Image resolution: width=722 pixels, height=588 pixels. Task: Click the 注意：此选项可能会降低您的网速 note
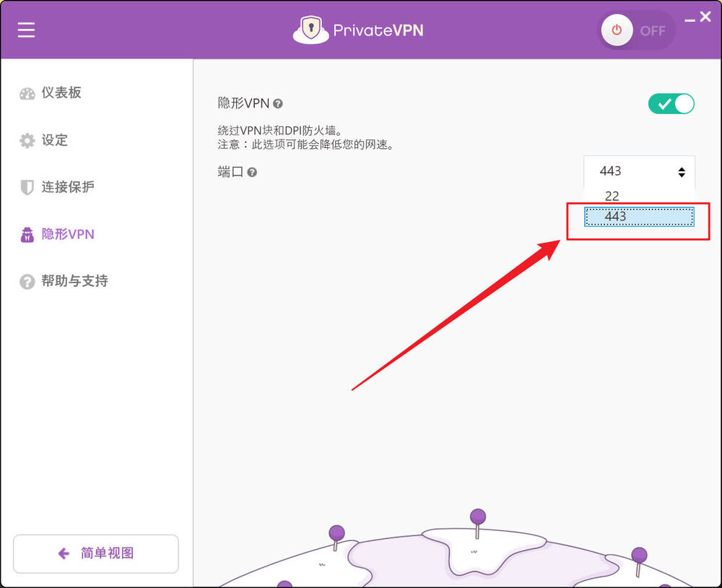[306, 144]
